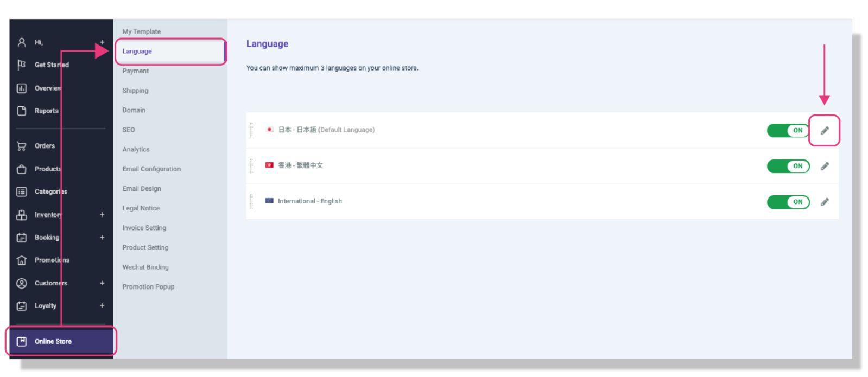Open Analytics settings

(136, 149)
